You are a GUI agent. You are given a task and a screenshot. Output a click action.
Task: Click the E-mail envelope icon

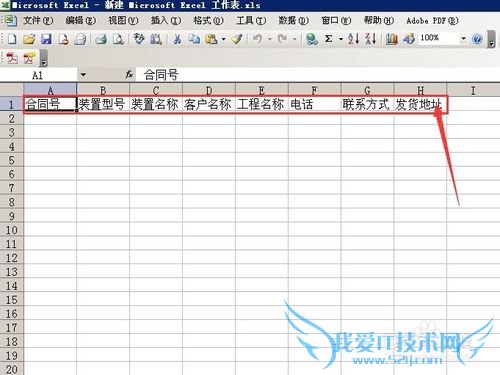click(80, 39)
